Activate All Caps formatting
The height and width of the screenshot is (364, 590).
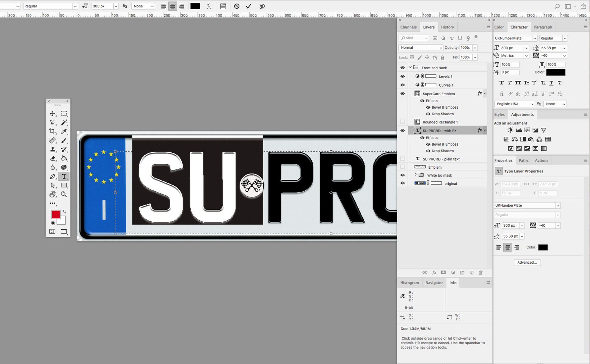coord(518,83)
